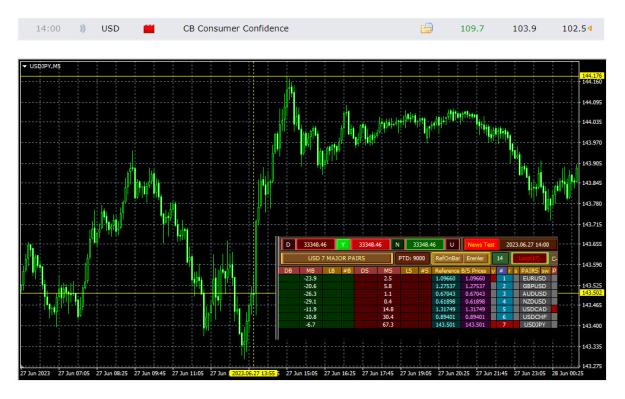Viewport: 625px width, 399px height.
Task: Click the USD 7 MAJOR PAIRS button
Action: coord(336,258)
